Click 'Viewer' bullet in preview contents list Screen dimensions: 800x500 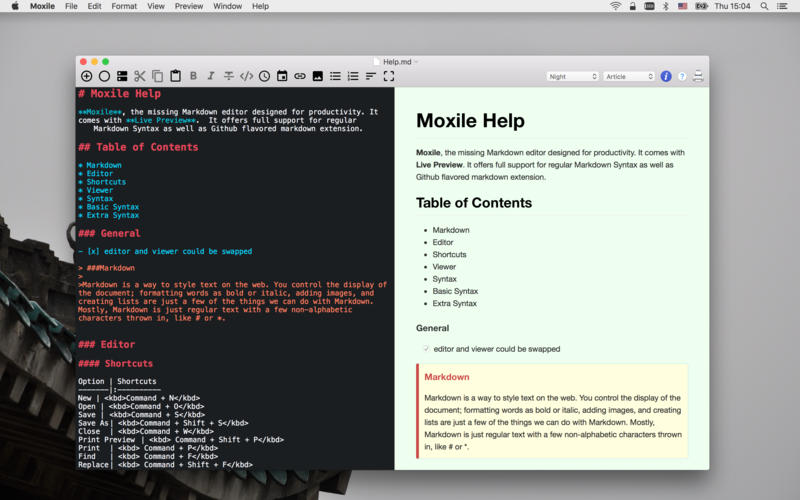click(444, 267)
